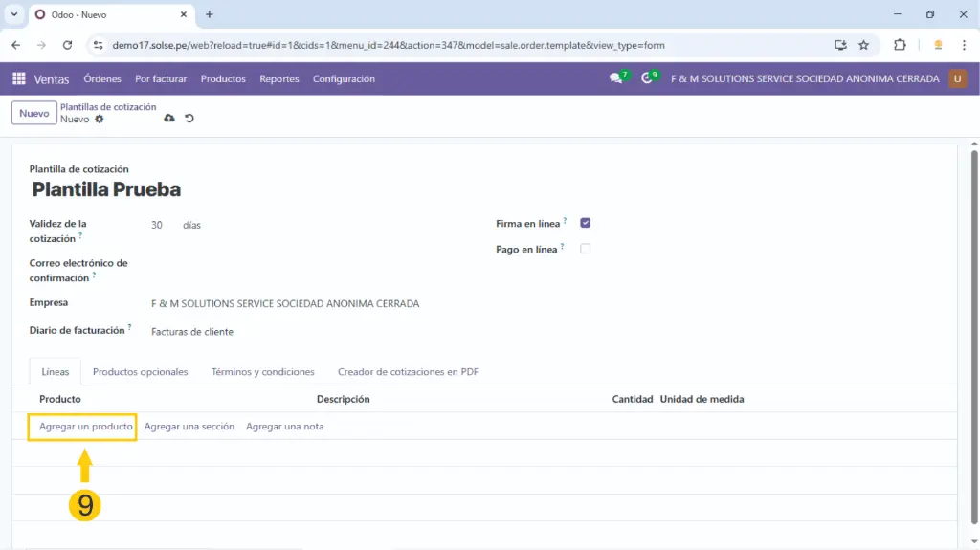Click the cloud save icon
The image size is (980, 550).
[169, 119]
